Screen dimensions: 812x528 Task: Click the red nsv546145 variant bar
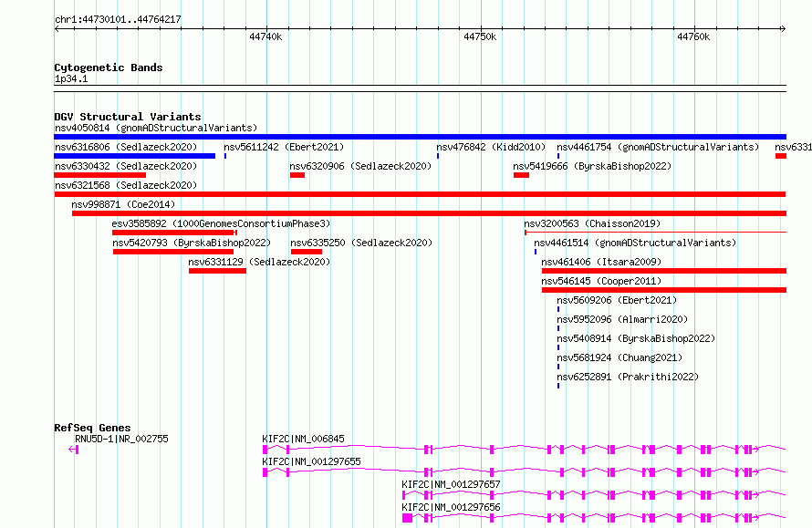click(x=664, y=290)
